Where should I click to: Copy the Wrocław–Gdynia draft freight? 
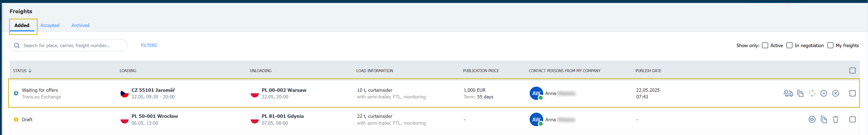(824, 120)
